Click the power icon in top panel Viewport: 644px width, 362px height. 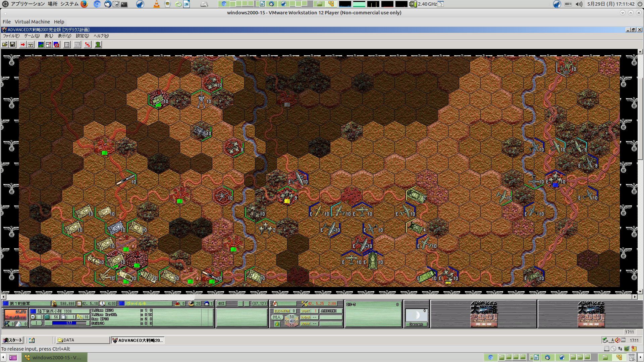(639, 4)
